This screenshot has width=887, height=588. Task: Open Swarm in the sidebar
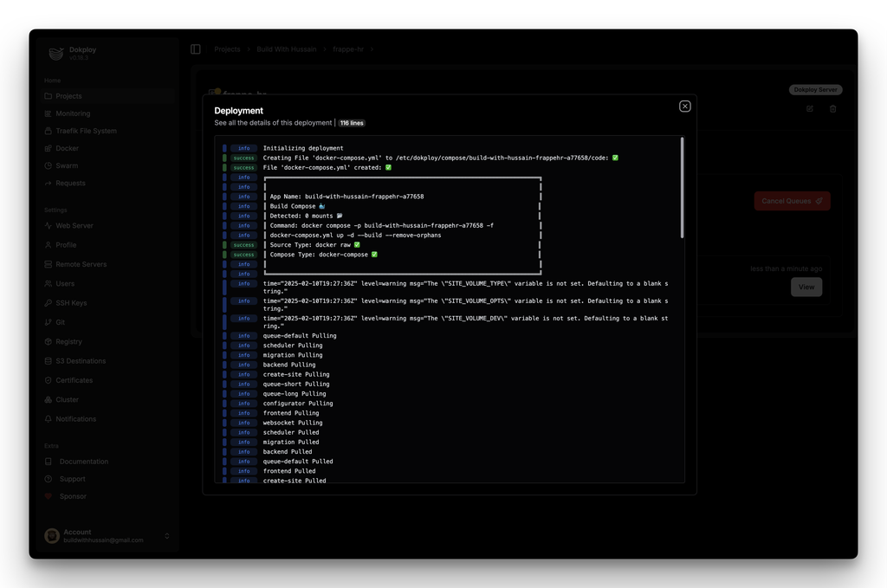[67, 165]
